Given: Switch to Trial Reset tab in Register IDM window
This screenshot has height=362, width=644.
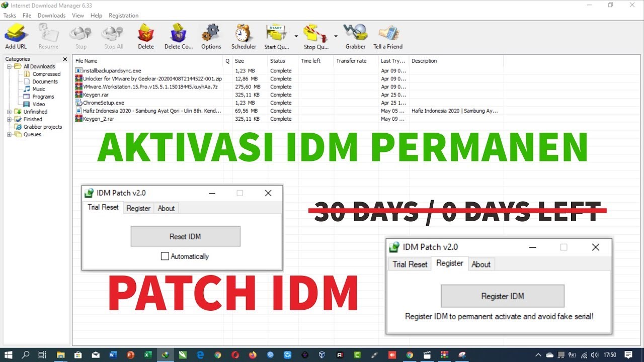Looking at the screenshot, I should pos(410,264).
